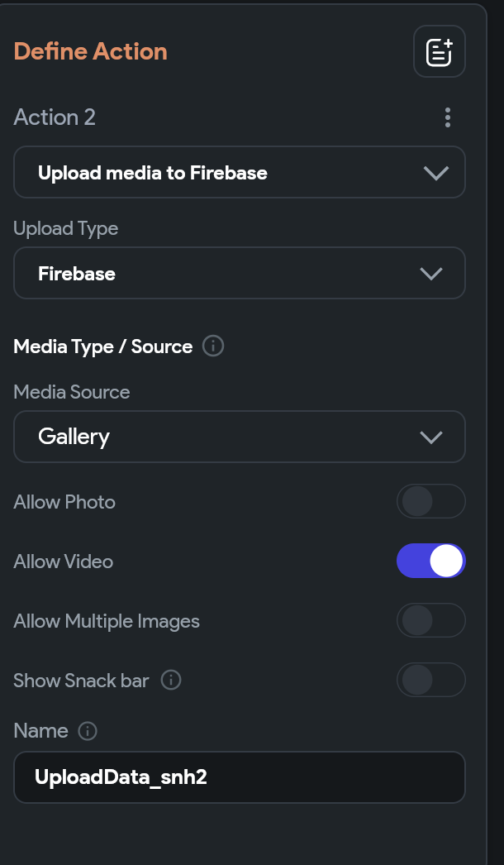
Task: Click the info icon next to Show Snack bar
Action: pos(171,680)
